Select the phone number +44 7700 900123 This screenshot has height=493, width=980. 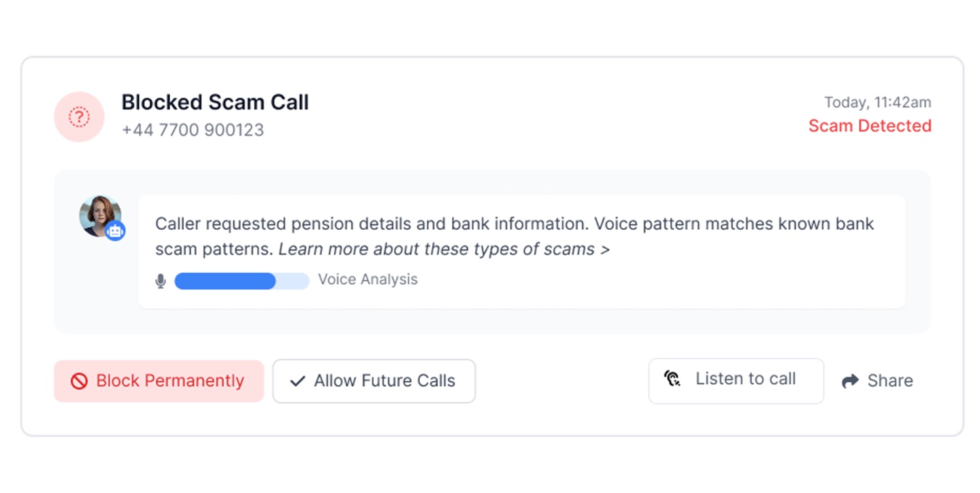click(193, 130)
